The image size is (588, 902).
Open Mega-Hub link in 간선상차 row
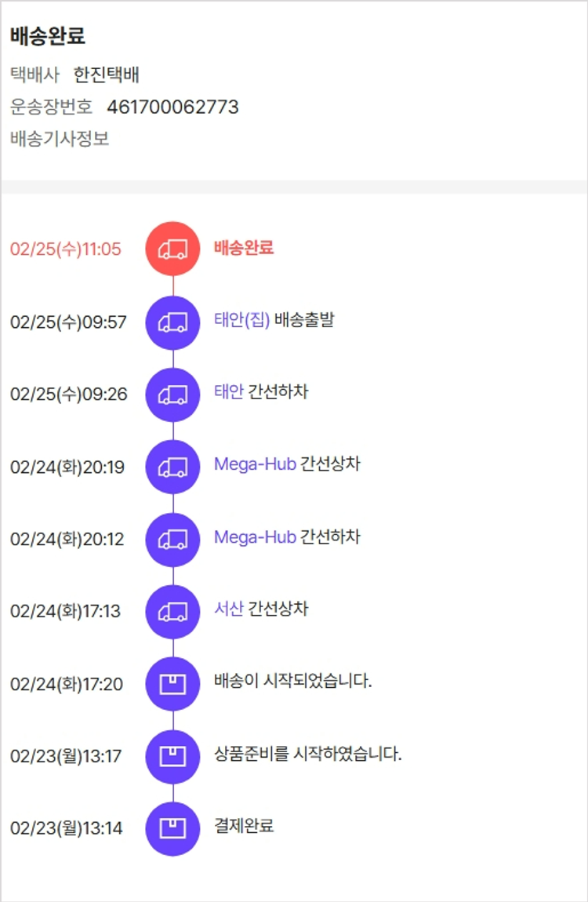click(x=255, y=464)
